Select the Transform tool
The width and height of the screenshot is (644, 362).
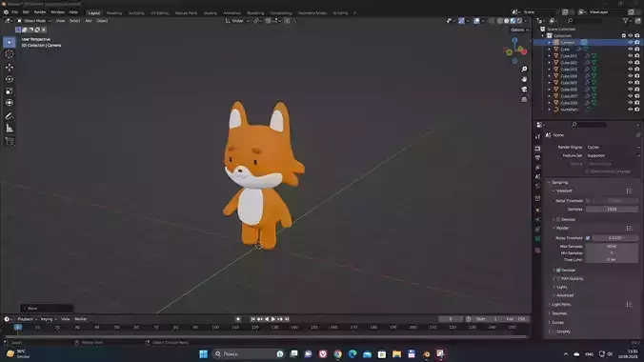(x=9, y=103)
